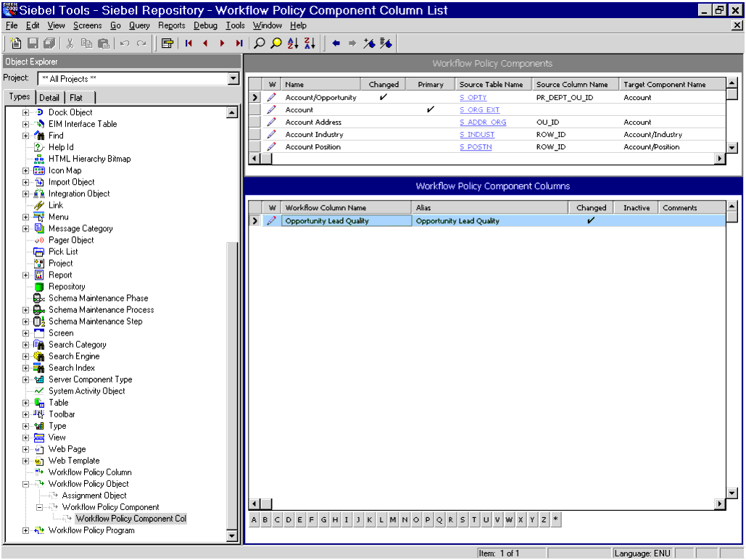Click the Workflow Column Name header

[346, 207]
